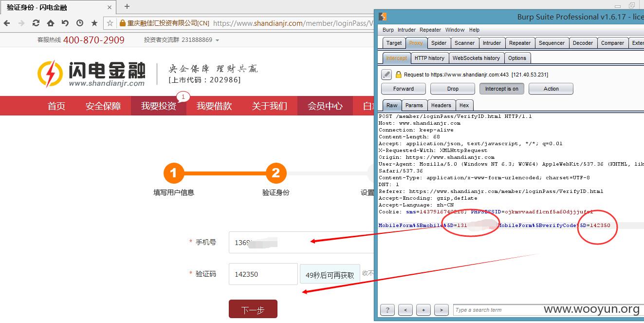Click the browser address bar URL
Screen dimensions: 644x323
click(x=293, y=23)
